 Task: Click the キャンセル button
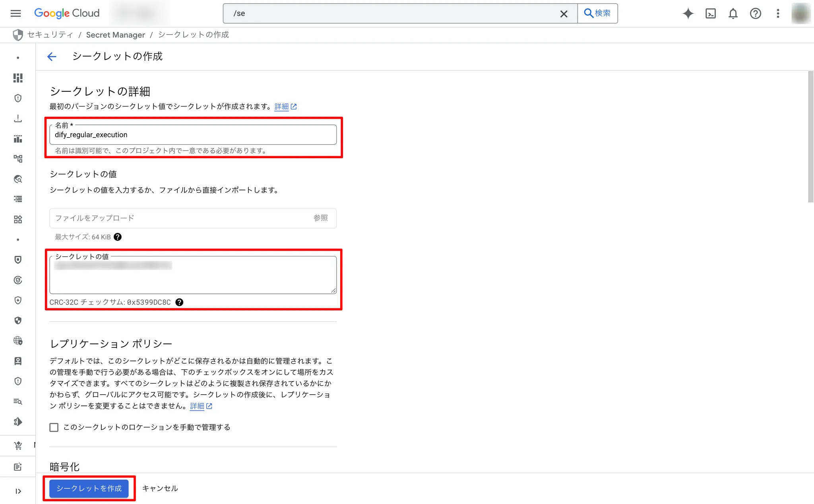coord(160,488)
